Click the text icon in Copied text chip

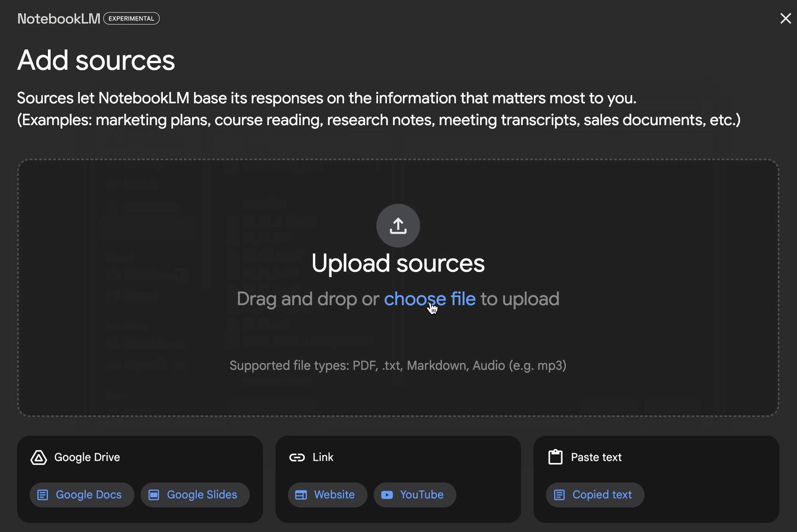(559, 495)
